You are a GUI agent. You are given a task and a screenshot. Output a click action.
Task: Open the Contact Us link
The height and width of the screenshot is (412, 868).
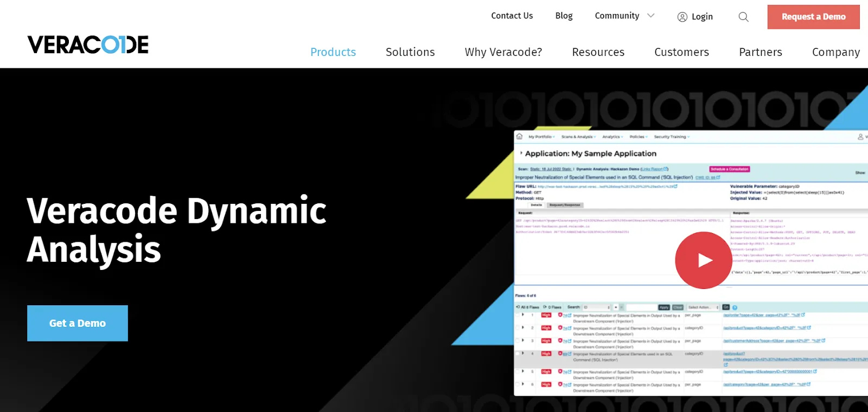tap(512, 16)
